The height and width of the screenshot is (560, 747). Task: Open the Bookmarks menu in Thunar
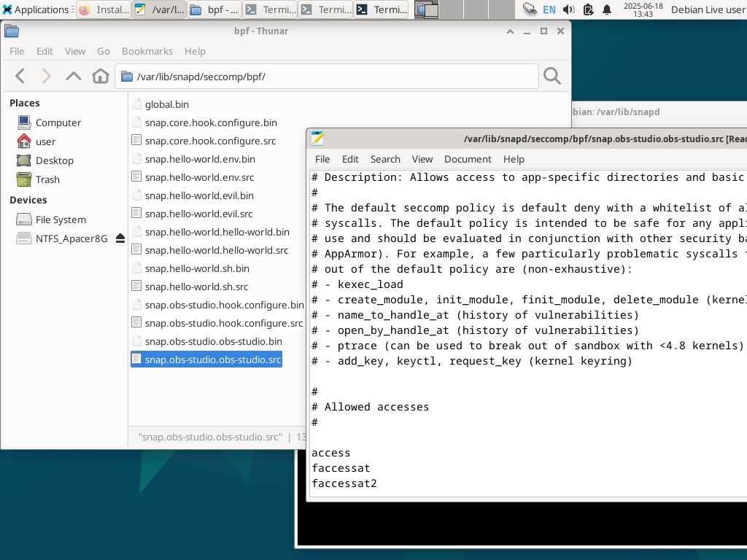147,51
